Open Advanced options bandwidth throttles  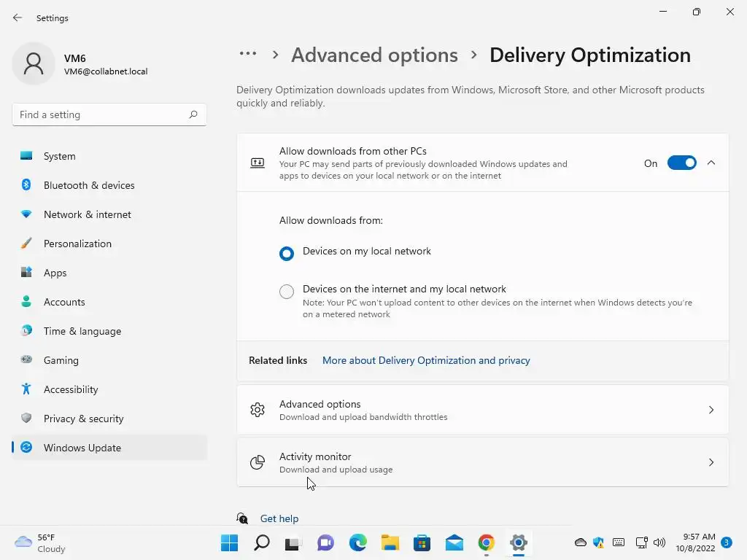pos(482,410)
